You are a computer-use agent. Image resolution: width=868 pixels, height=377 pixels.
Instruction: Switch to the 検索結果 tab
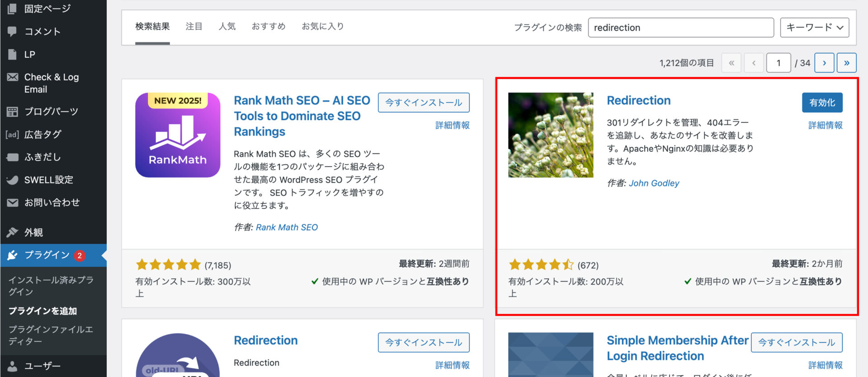tap(152, 27)
